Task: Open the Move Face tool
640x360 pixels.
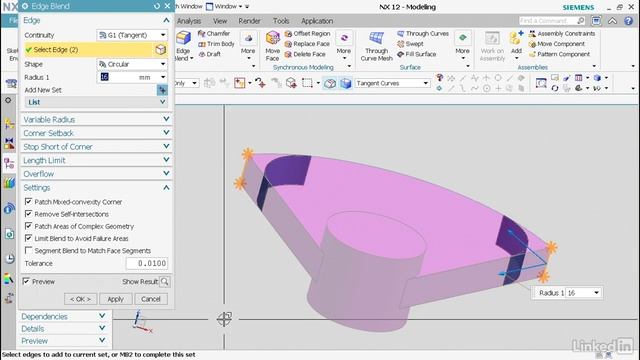Action: [x=272, y=46]
